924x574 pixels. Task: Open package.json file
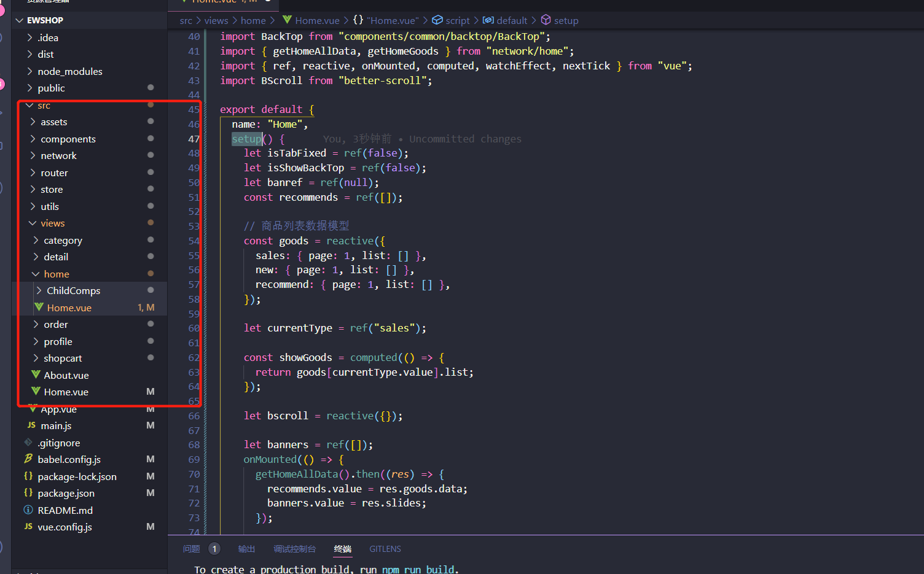(x=66, y=494)
